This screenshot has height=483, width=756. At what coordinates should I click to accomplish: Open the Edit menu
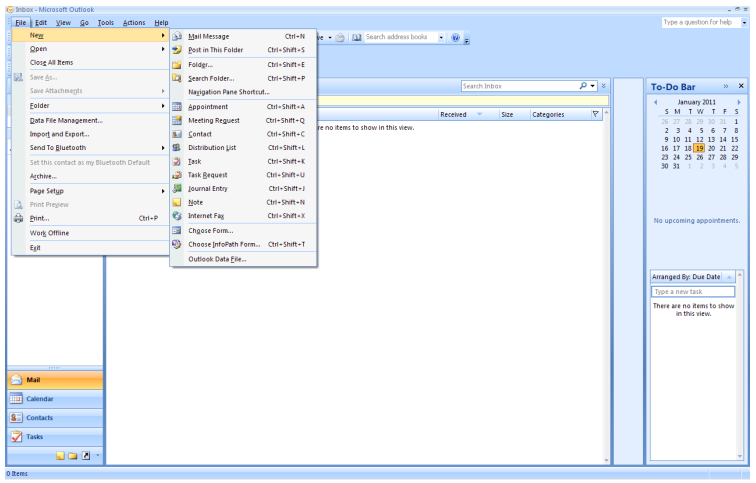click(41, 23)
